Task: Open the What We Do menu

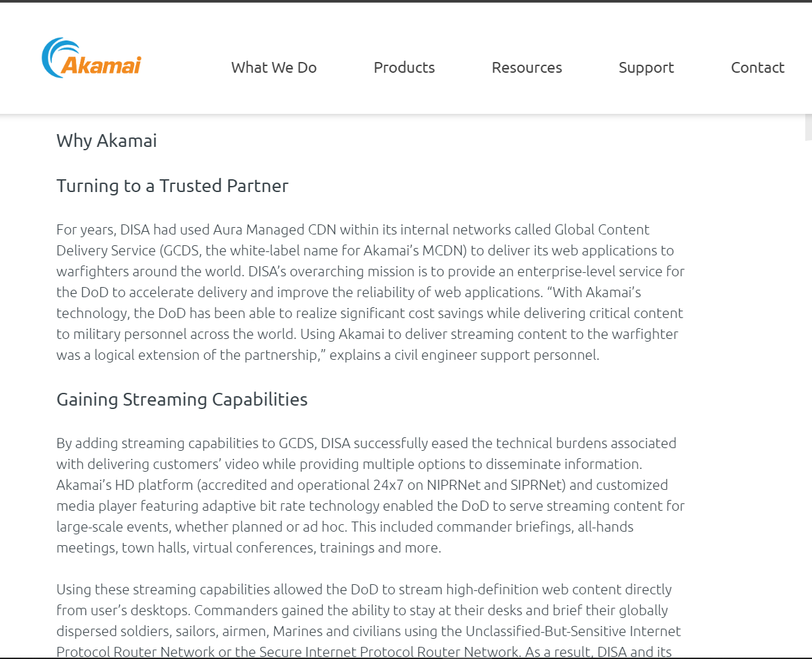Action: [x=274, y=67]
